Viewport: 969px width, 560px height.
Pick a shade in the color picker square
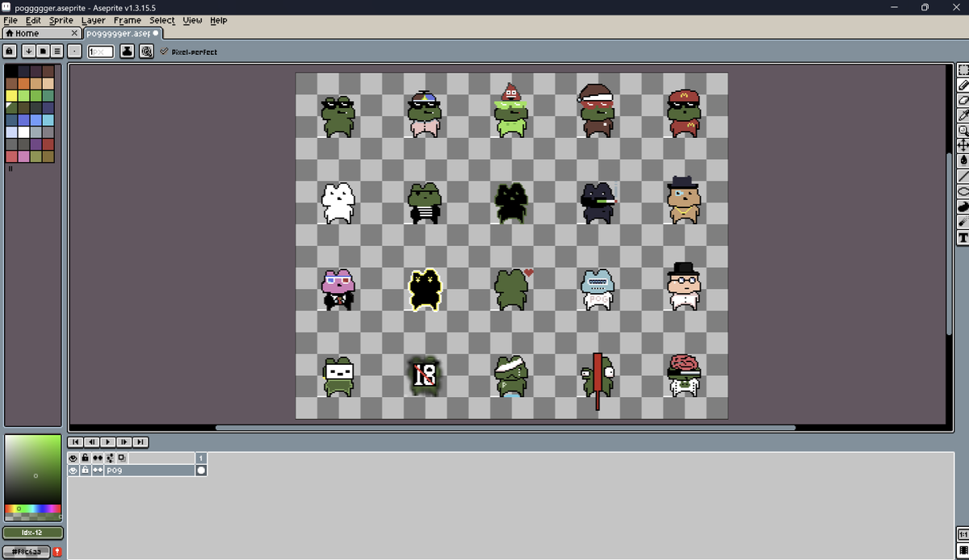(x=33, y=469)
